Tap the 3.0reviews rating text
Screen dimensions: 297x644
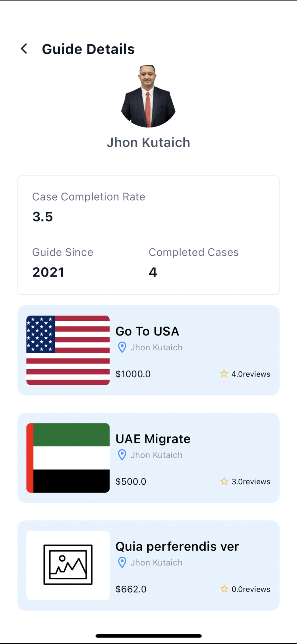pyautogui.click(x=251, y=482)
